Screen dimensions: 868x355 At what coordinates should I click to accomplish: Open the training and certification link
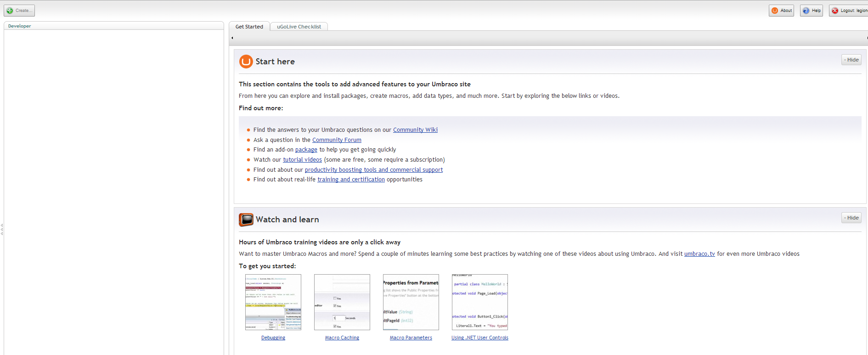(351, 180)
